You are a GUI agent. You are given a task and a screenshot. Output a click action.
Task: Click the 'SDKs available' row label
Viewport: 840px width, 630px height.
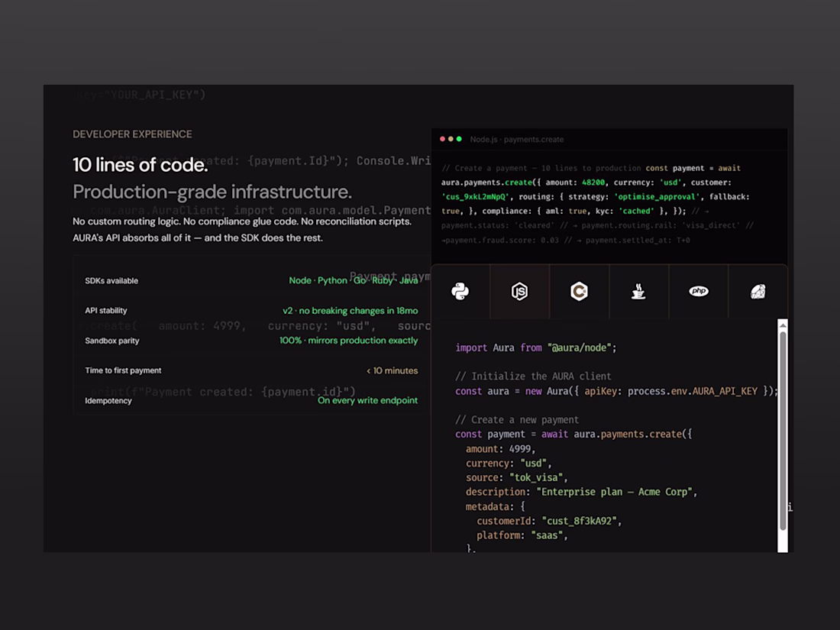tap(111, 281)
